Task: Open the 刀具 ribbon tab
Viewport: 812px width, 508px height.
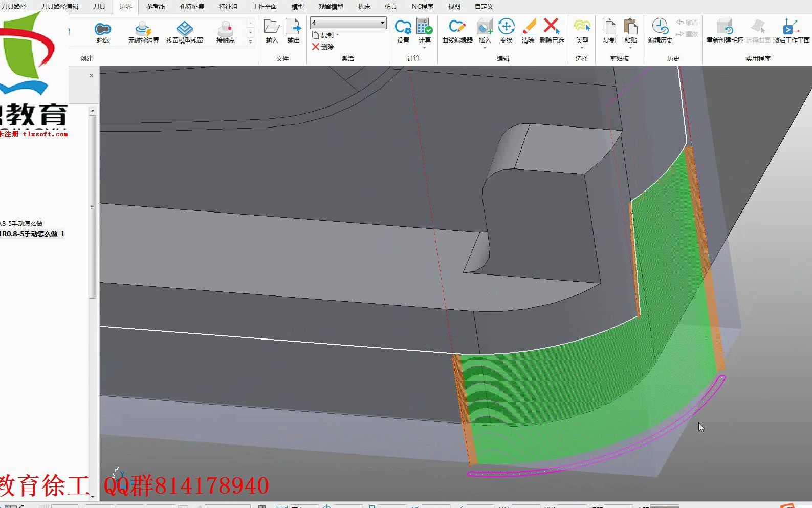Action: 99,7
